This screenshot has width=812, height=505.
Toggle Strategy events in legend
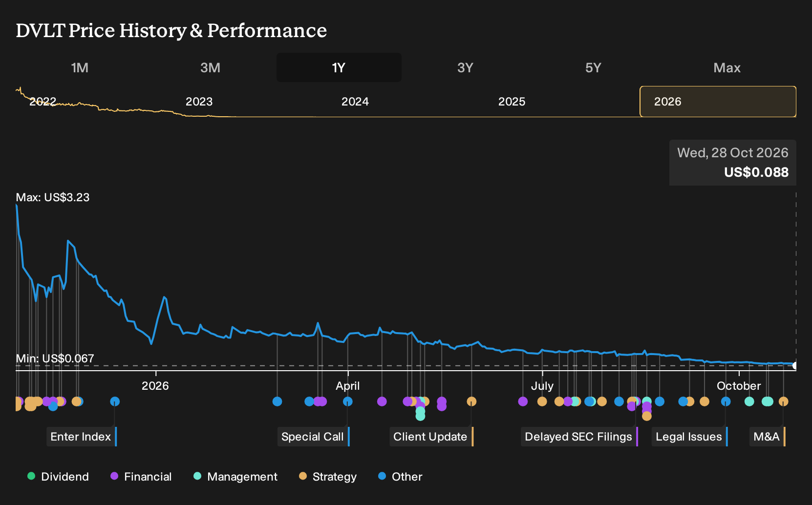point(328,477)
